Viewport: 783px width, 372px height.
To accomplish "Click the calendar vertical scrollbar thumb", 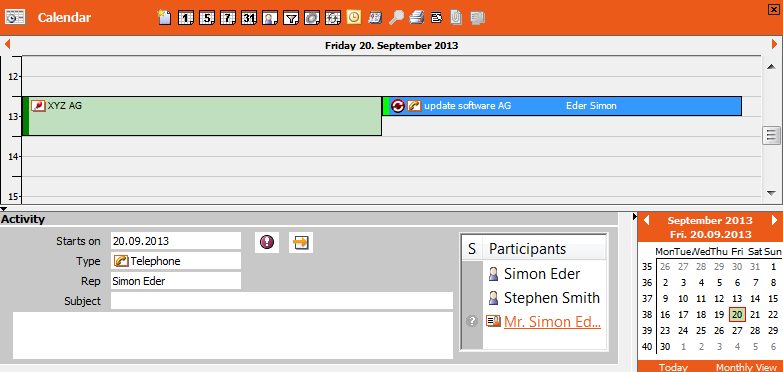I will pyautogui.click(x=772, y=135).
